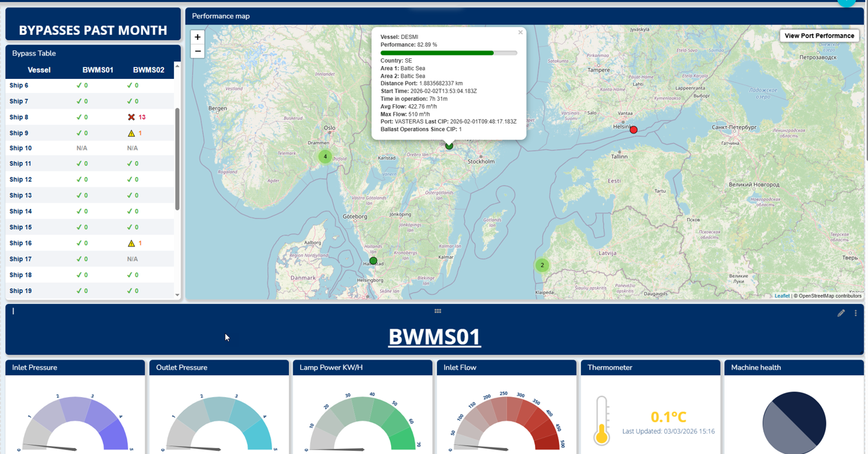Click the BWMS01 column header
This screenshot has height=454, width=868.
[x=98, y=70]
